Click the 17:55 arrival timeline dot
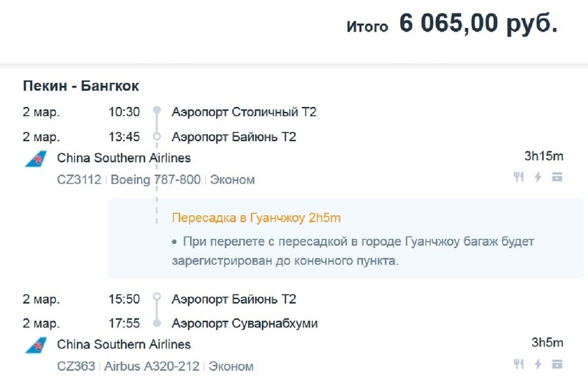Viewport: 588px width, 383px height. coord(157,323)
